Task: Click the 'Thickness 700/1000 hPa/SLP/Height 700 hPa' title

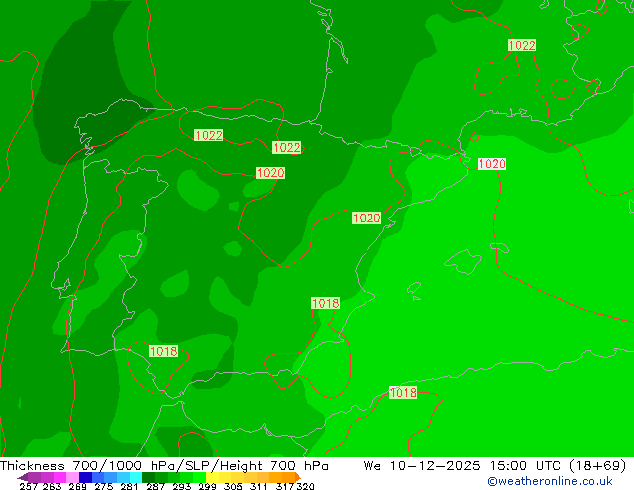Action: pos(164,466)
